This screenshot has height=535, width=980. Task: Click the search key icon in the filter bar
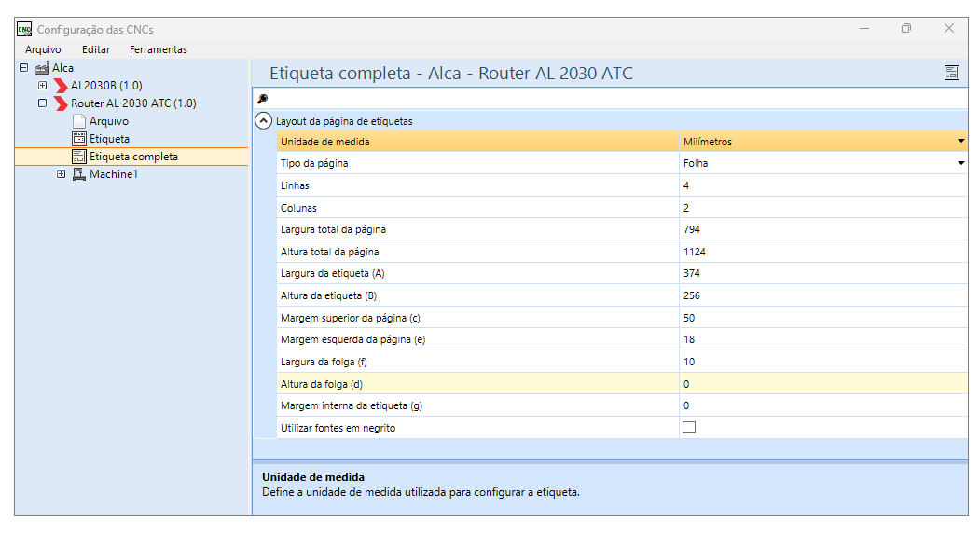click(x=262, y=99)
